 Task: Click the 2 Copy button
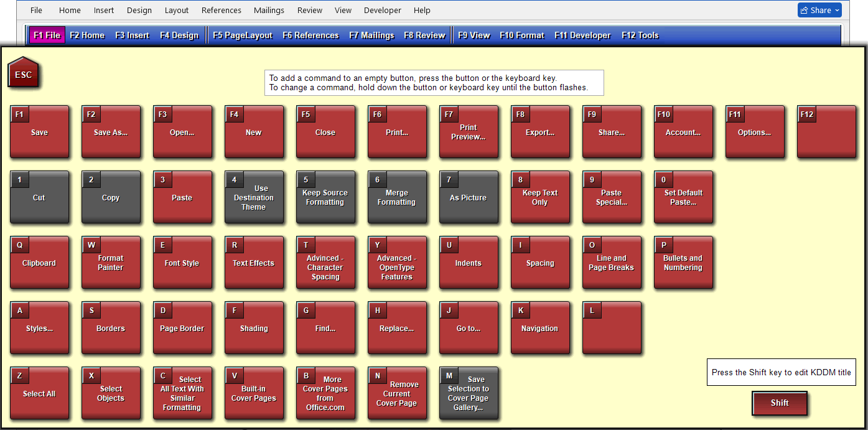111,197
